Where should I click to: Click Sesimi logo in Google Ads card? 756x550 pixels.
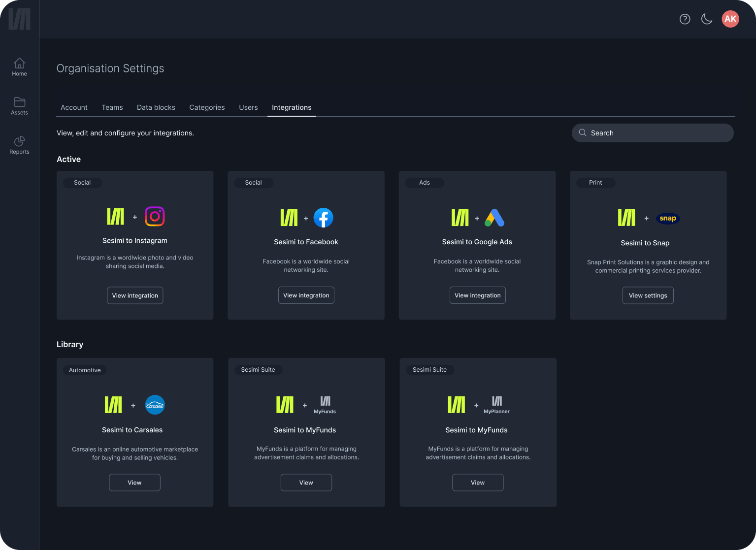(460, 218)
